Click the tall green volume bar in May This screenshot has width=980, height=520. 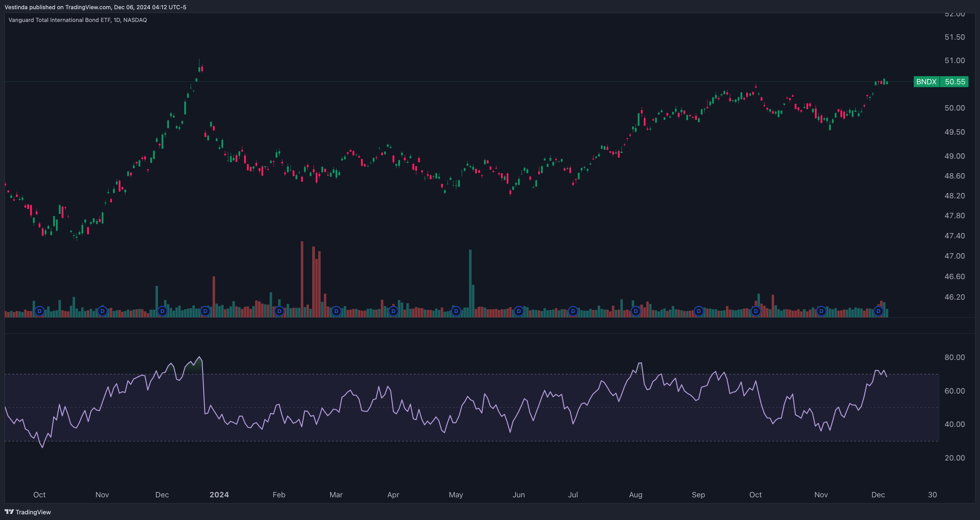[470, 283]
